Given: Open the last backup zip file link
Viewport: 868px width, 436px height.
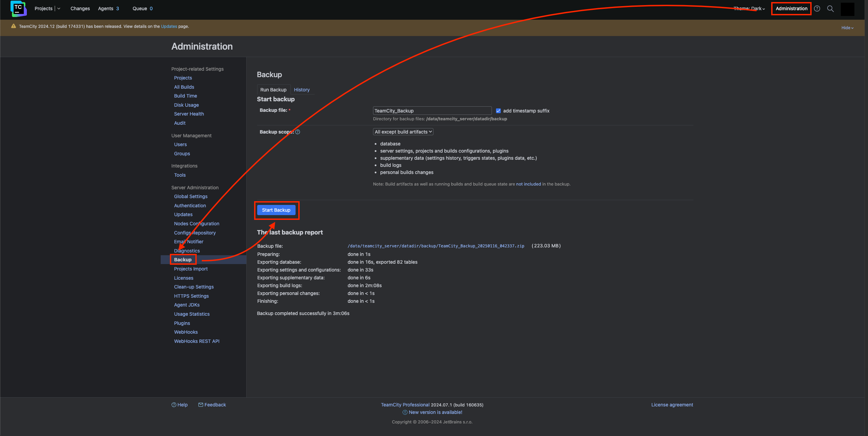Looking at the screenshot, I should click(436, 246).
